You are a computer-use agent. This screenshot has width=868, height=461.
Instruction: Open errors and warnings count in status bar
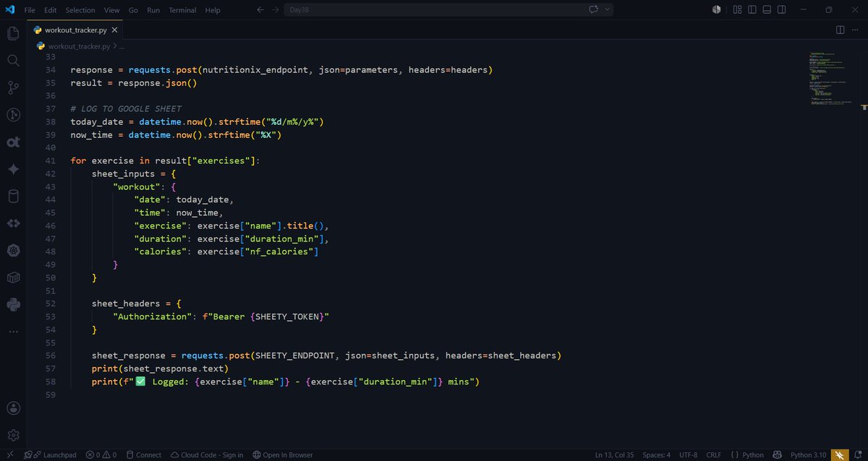tap(101, 454)
